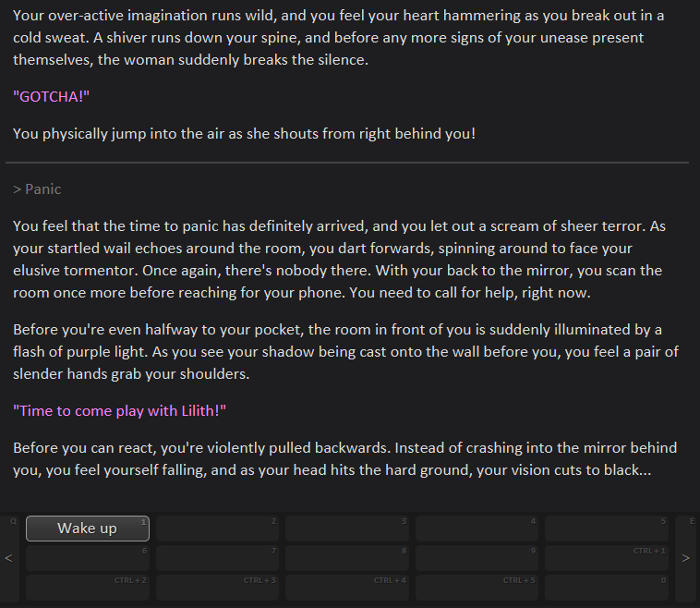Go to next action page arrow
Screen dimensions: 700x608
(685, 558)
